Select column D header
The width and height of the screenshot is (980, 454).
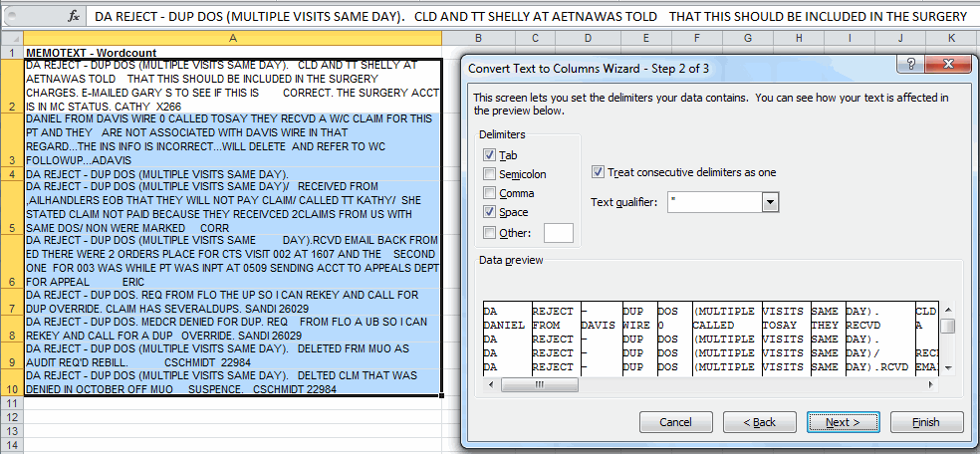tap(588, 38)
